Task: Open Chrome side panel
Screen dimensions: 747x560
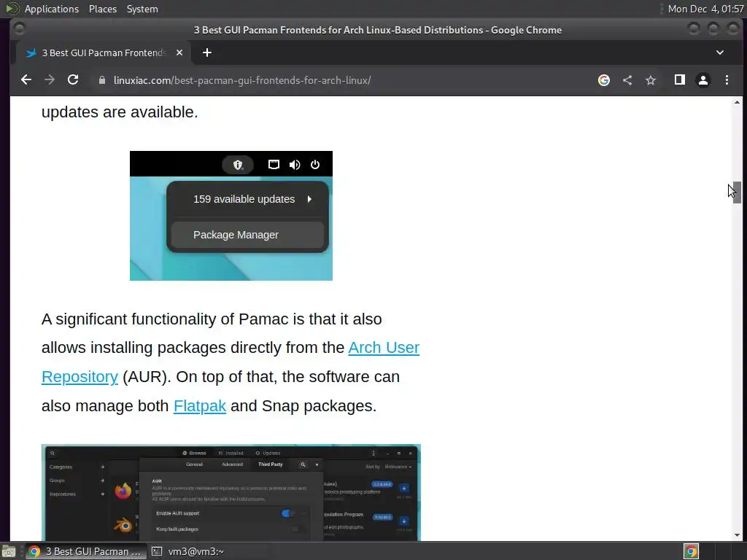Action: (680, 80)
